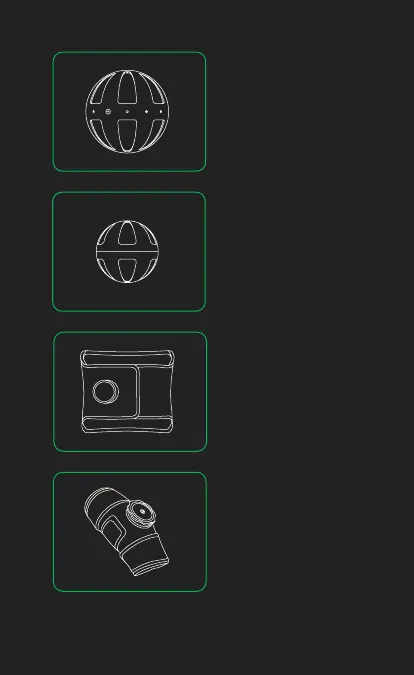Click the bottom center panel of the large sphere
The height and width of the screenshot is (675, 414).
[x=127, y=136]
